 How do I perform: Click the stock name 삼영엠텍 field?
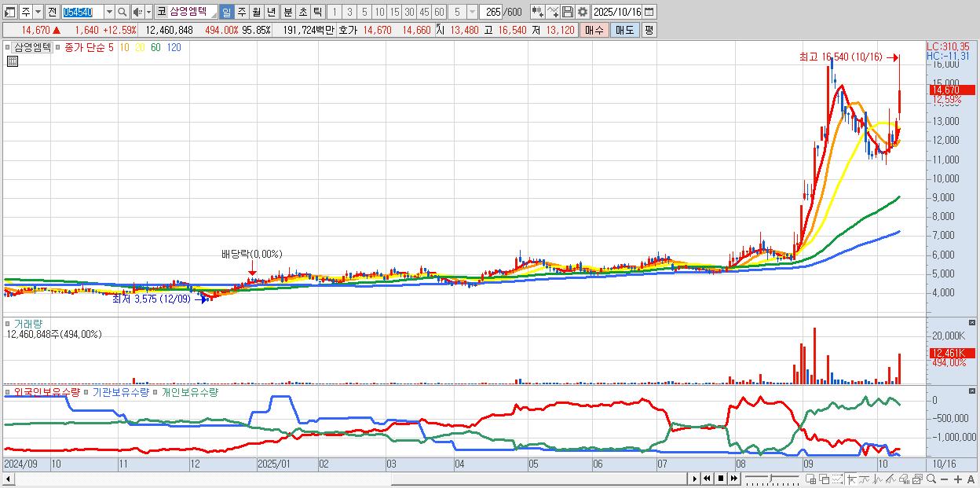[x=192, y=12]
